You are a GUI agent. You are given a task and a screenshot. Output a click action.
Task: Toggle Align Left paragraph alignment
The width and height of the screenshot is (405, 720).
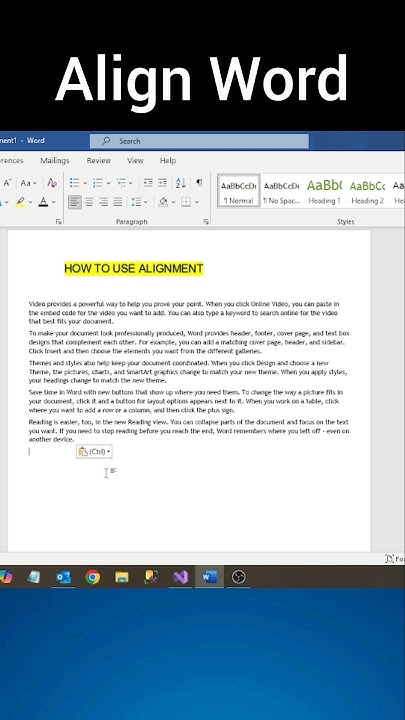75,202
